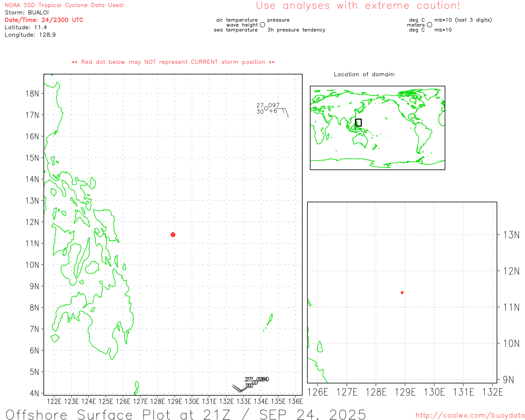Open the coolwx.com/buoydata URL link
525x420 pixels.
coord(470,415)
